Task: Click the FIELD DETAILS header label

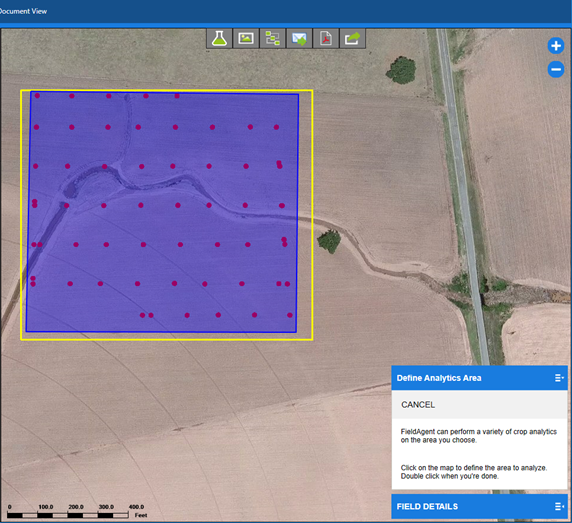Action: point(427,506)
